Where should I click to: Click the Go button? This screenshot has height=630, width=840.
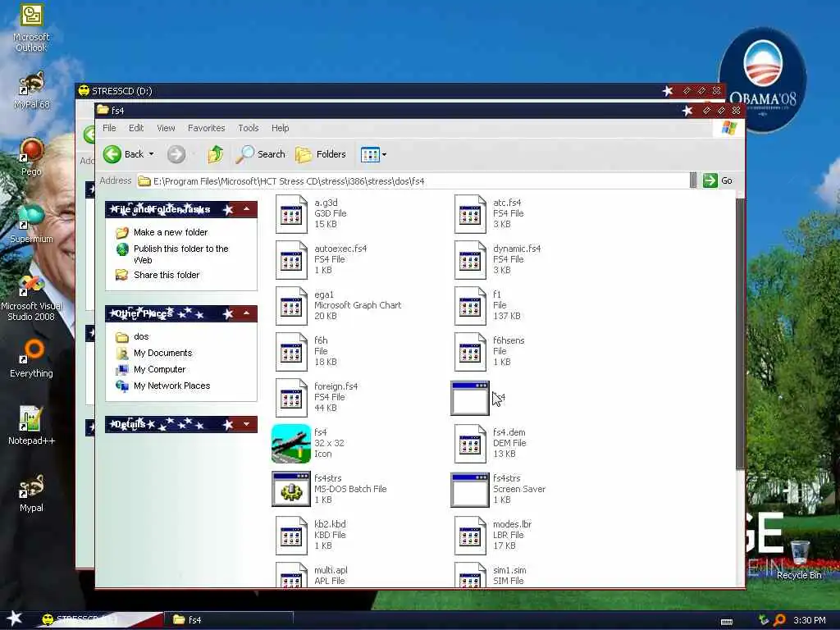coord(718,180)
